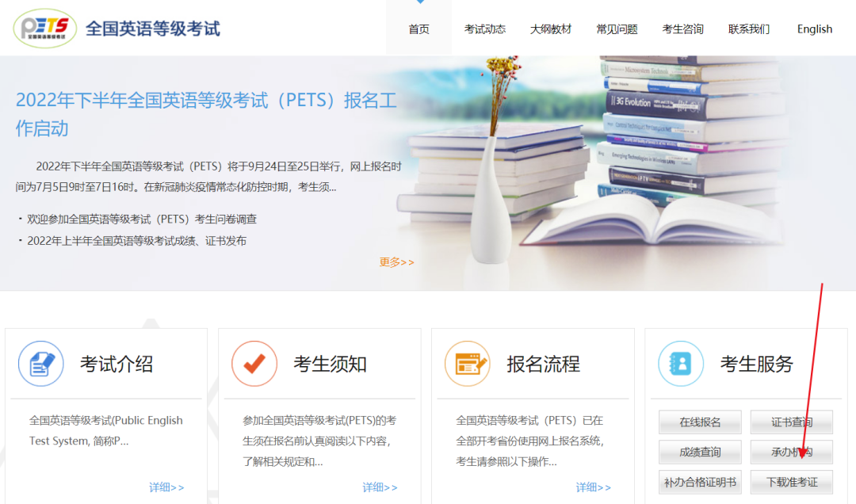Click the 考试介绍 card heading
856x504 pixels.
point(117,364)
